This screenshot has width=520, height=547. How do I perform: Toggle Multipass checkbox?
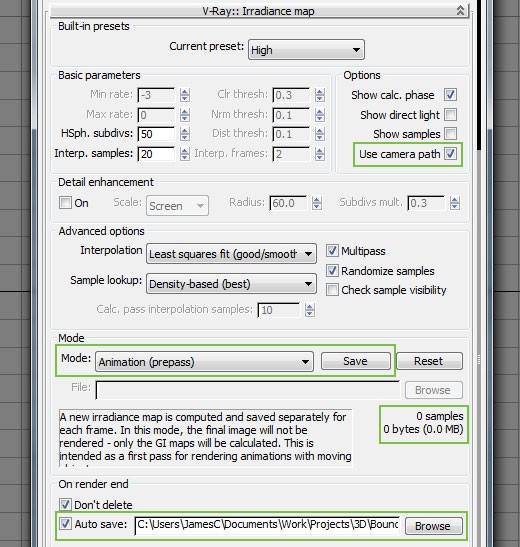(x=332, y=250)
